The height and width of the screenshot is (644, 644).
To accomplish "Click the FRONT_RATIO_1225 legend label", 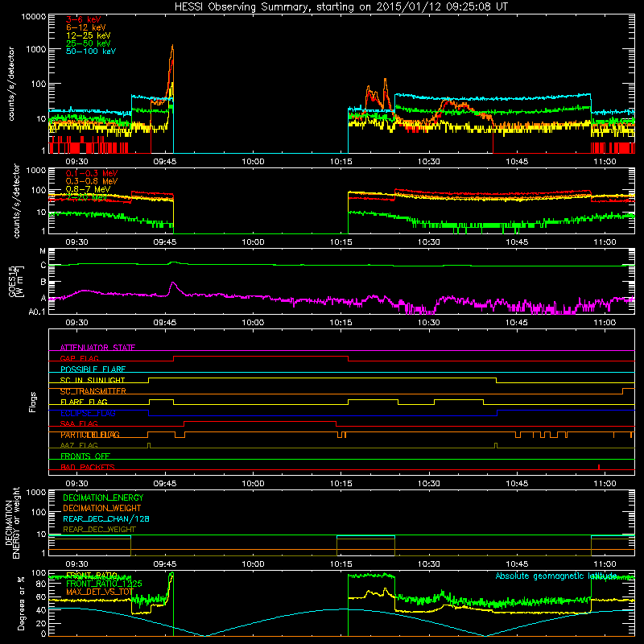I will pyautogui.click(x=104, y=584).
